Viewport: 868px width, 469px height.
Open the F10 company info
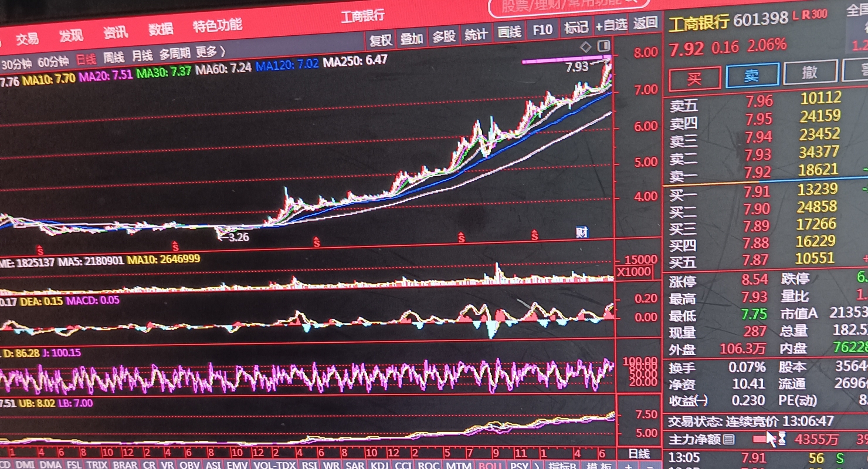click(542, 29)
